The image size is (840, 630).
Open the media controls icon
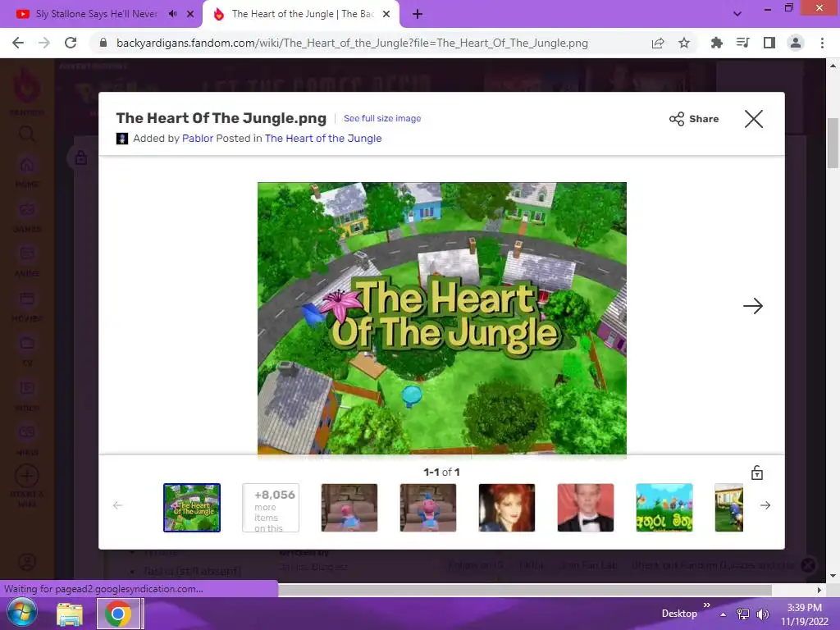pyautogui.click(x=742, y=43)
